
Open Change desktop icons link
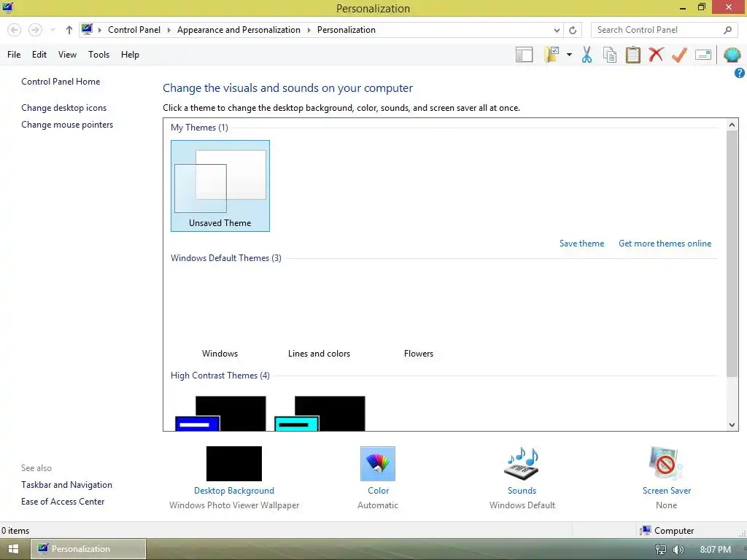coord(64,108)
